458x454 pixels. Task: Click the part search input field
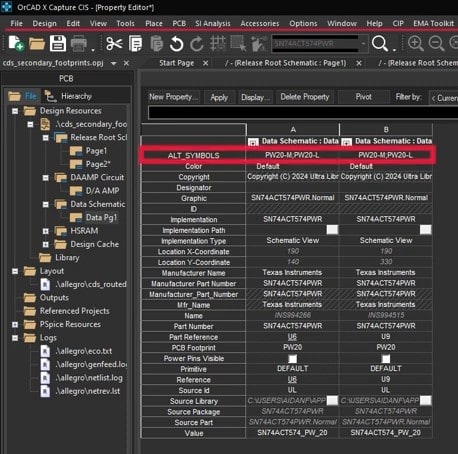point(316,43)
